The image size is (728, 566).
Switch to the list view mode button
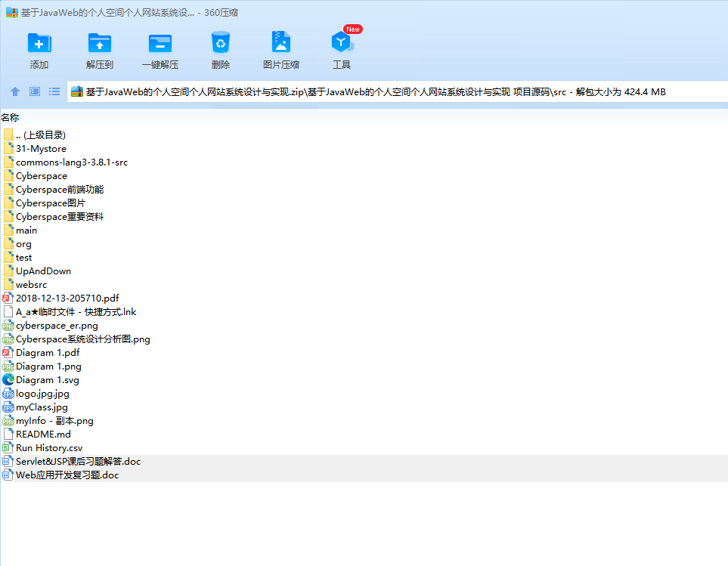pos(54,91)
